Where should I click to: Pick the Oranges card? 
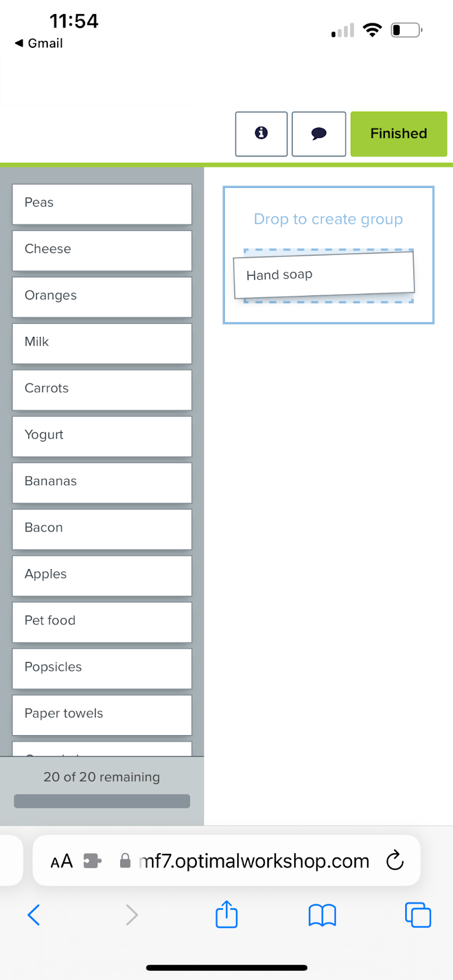102,297
